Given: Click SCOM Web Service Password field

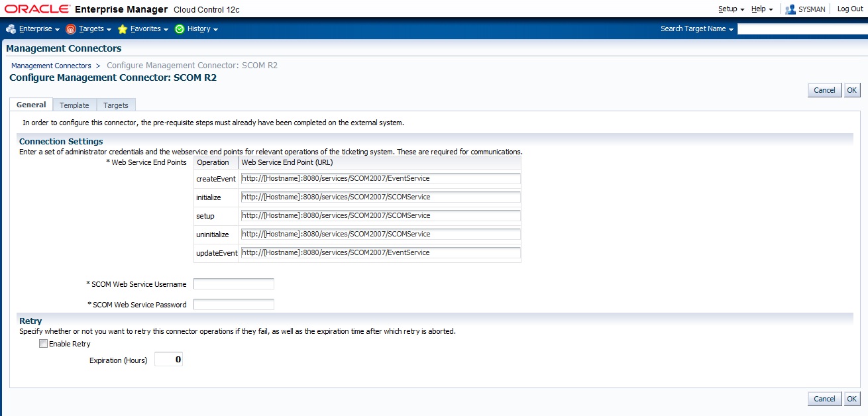Looking at the screenshot, I should coord(233,305).
